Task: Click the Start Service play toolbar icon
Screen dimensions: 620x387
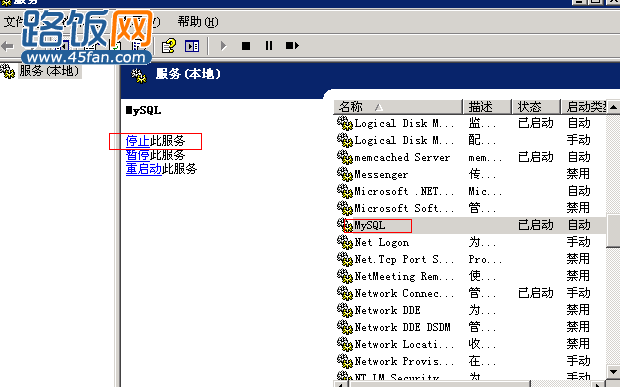Action: [x=223, y=46]
